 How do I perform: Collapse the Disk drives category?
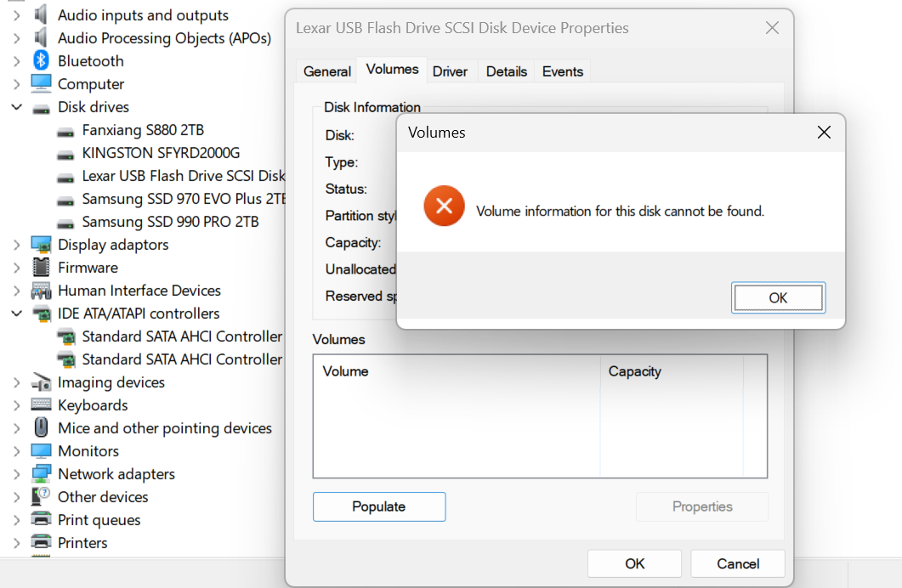[x=16, y=108]
